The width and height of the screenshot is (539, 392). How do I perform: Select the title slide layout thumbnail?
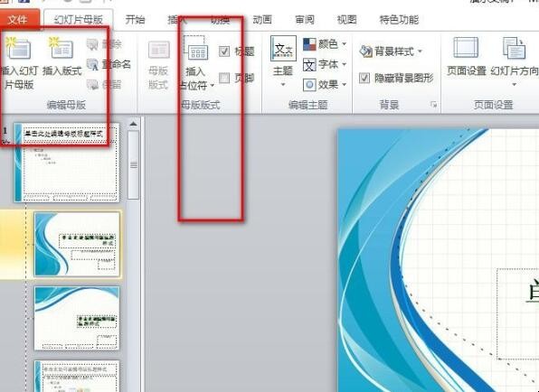tap(78, 244)
